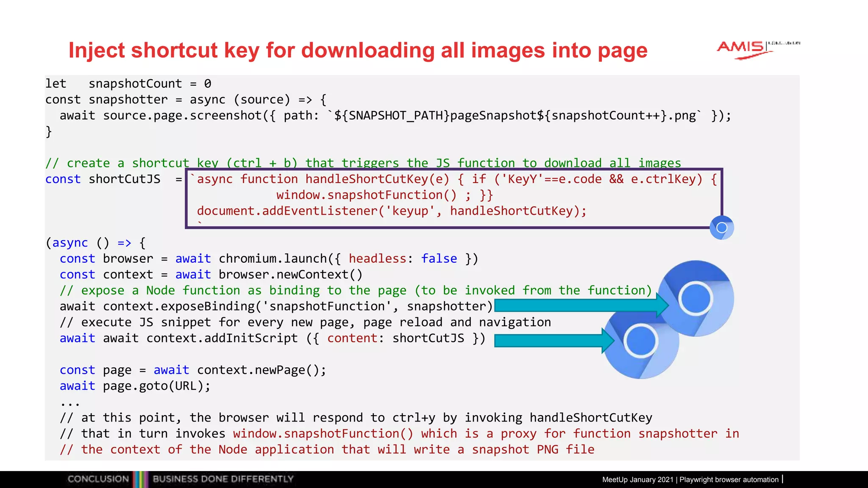Click the comment 'the context of the Node application'
This screenshot has width=868, height=488.
coord(327,449)
